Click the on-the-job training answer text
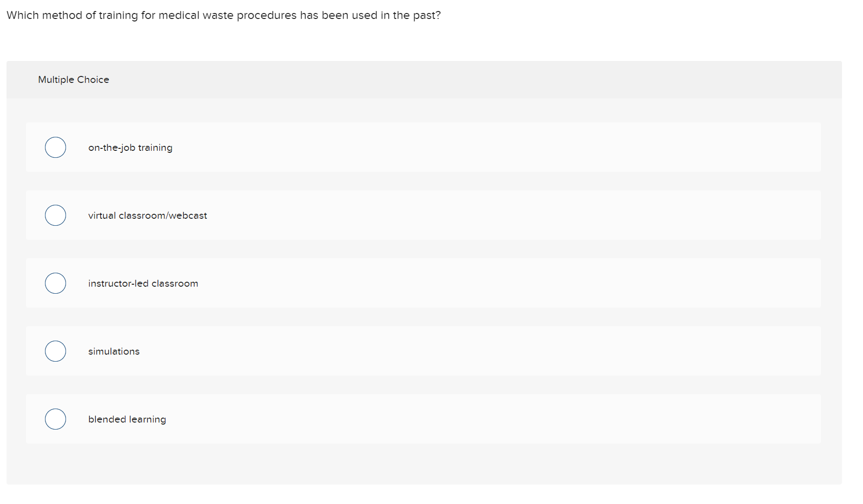 pyautogui.click(x=130, y=147)
